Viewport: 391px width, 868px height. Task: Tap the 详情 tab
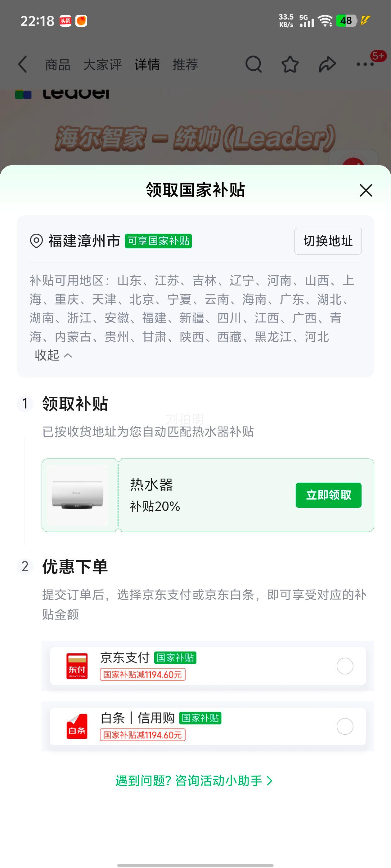click(x=147, y=64)
